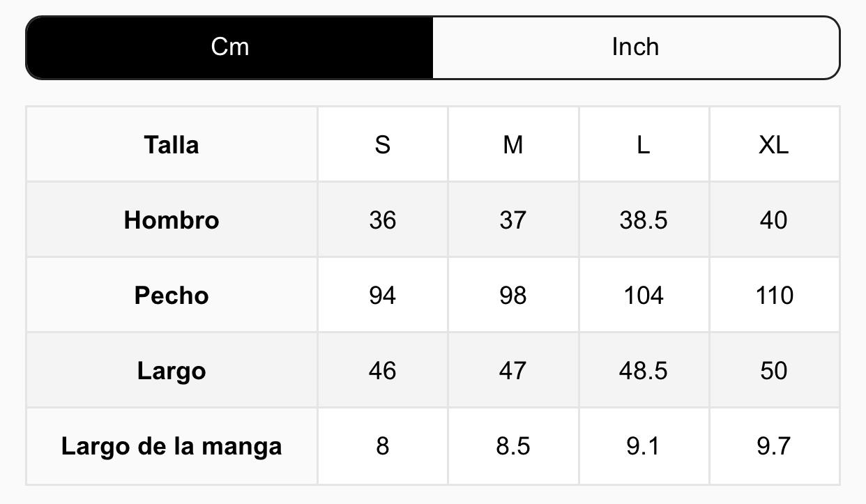Click Largo value 50 for size XL
This screenshot has width=866, height=504.
773,371
